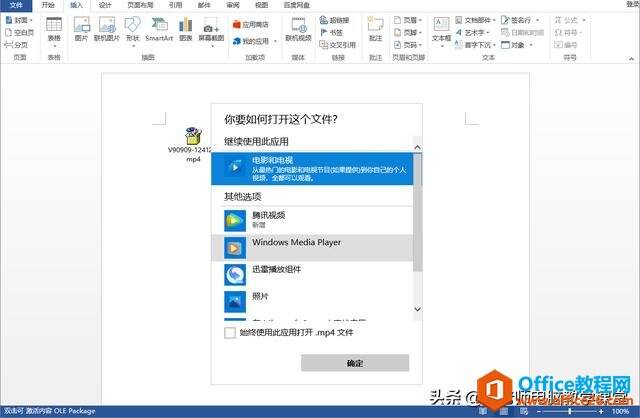Open the 应用商店 app store
This screenshot has width=640, height=418.
251,24
